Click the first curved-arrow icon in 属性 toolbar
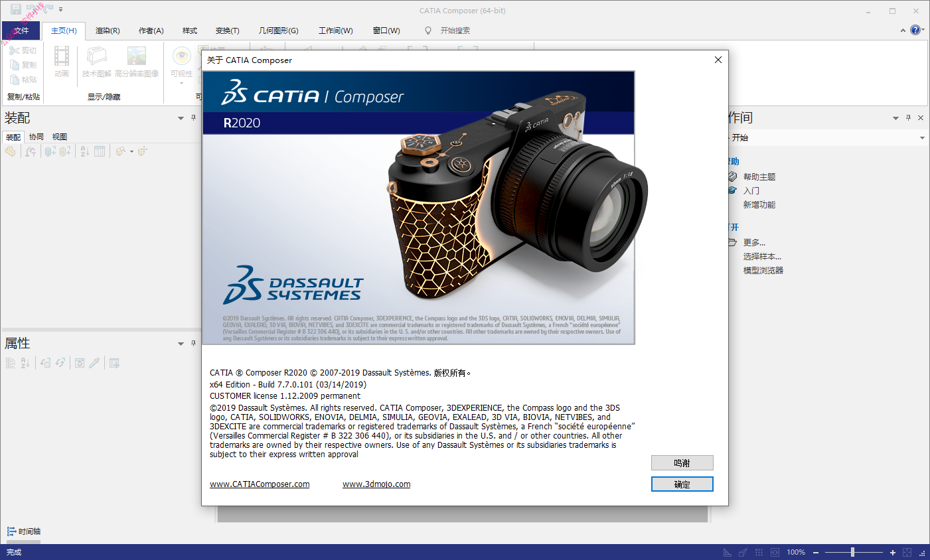 tap(45, 363)
